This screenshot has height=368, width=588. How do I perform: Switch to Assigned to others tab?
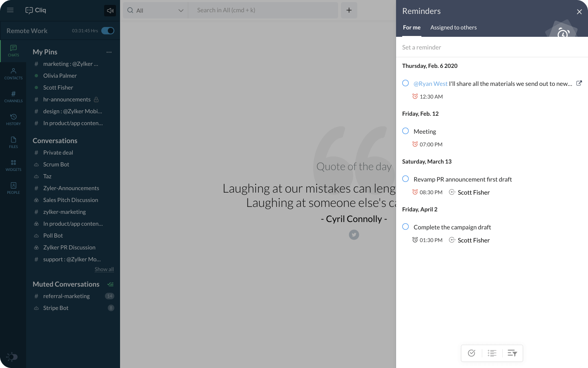pyautogui.click(x=453, y=27)
